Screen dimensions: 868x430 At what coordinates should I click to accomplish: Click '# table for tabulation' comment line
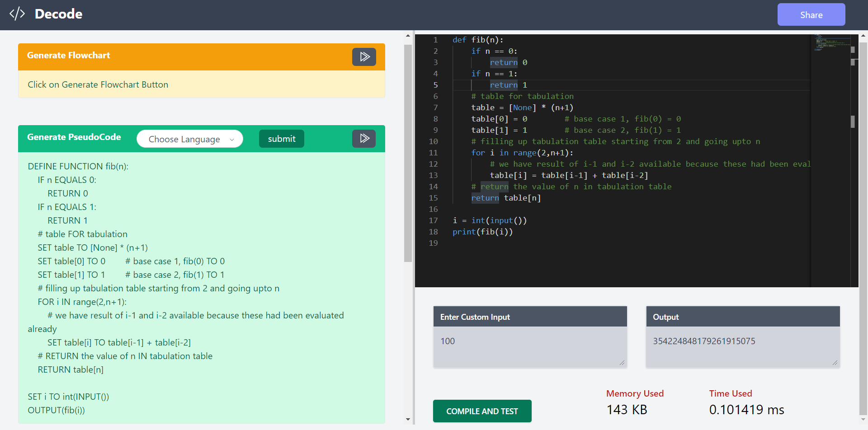tap(522, 96)
